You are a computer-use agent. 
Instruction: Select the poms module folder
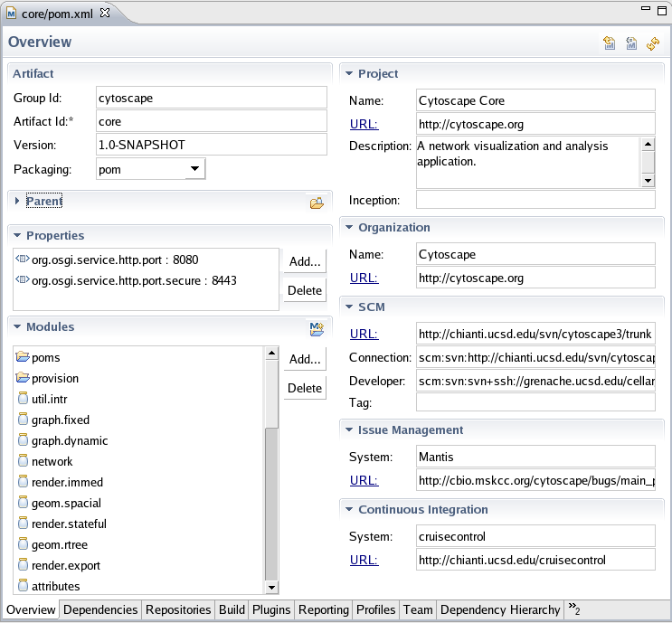point(46,357)
